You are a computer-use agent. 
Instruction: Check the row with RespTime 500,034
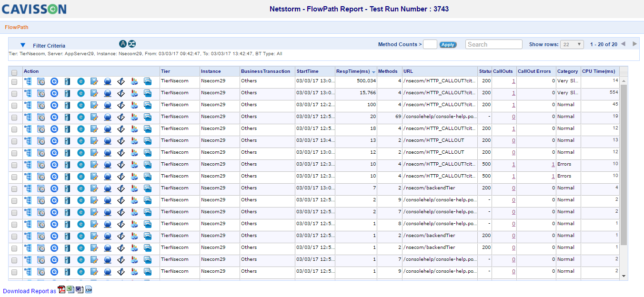pos(14,82)
